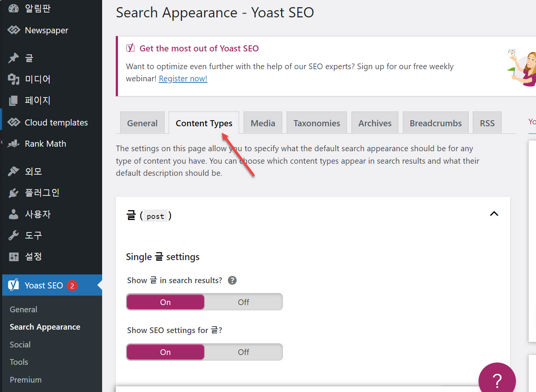Viewport: 536px width, 392px height.
Task: Open the 미디어 media library icon
Action: tap(14, 79)
